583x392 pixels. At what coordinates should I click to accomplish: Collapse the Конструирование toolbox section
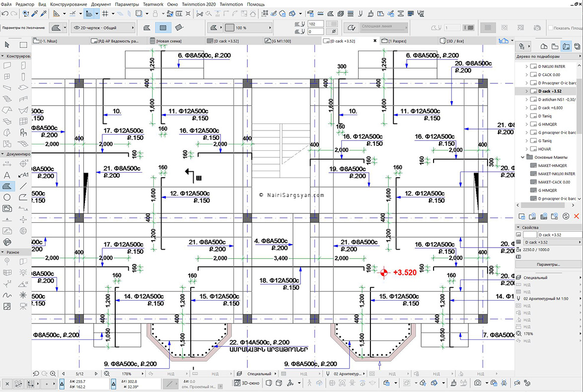coord(2,56)
